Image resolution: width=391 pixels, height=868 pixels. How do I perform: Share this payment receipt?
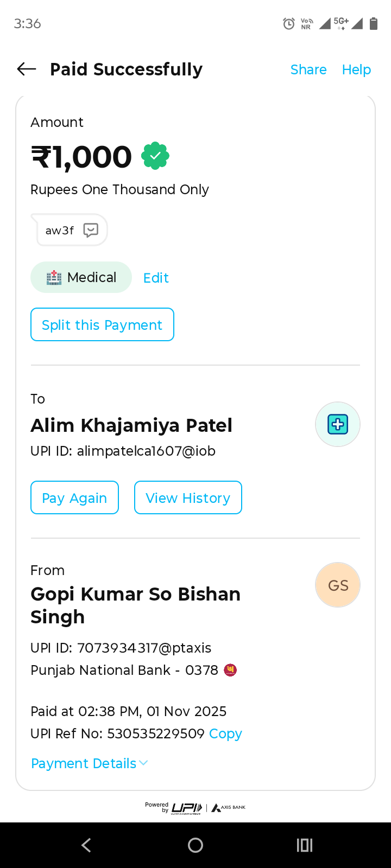(x=308, y=69)
